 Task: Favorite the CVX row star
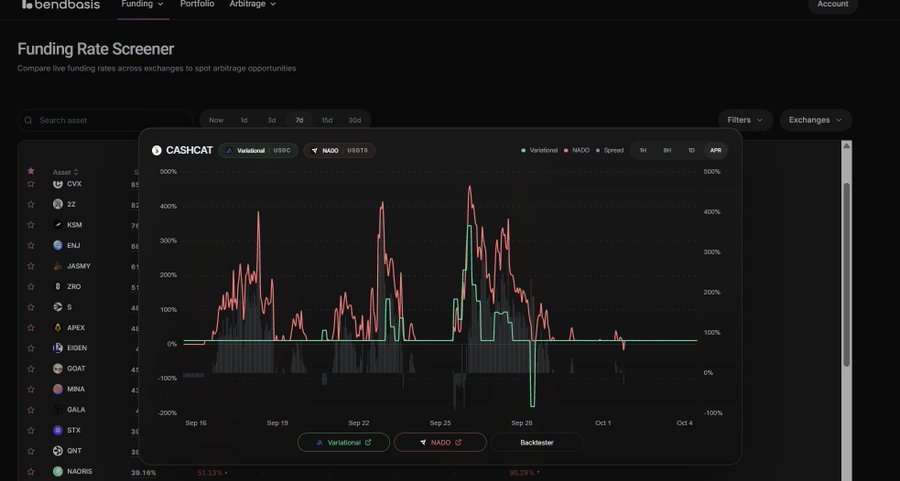(x=31, y=184)
